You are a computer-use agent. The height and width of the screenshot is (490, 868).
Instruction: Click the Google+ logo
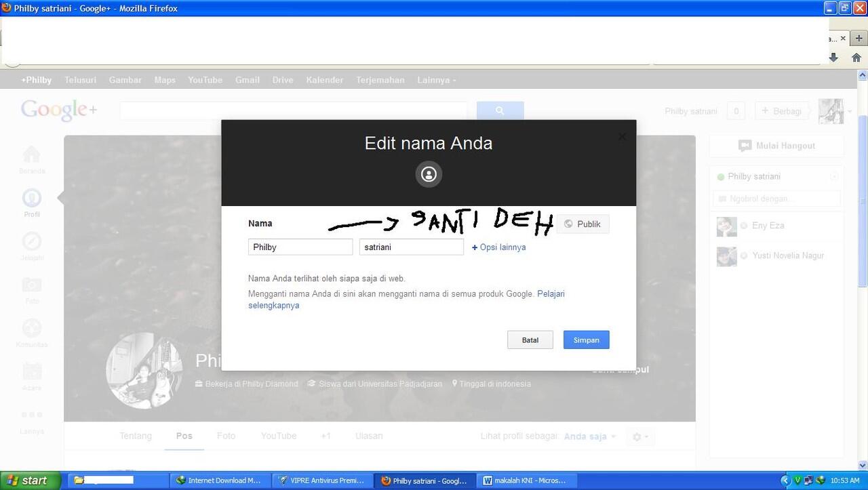59,110
